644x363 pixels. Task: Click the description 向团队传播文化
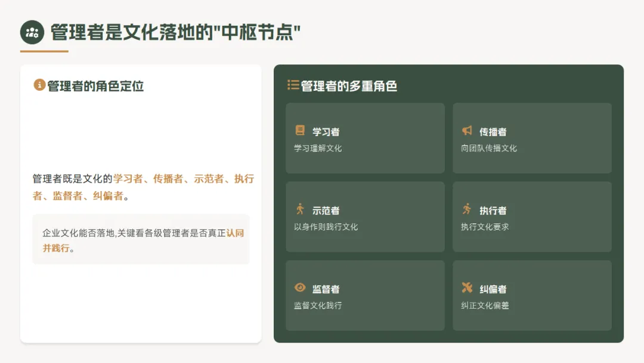(489, 148)
